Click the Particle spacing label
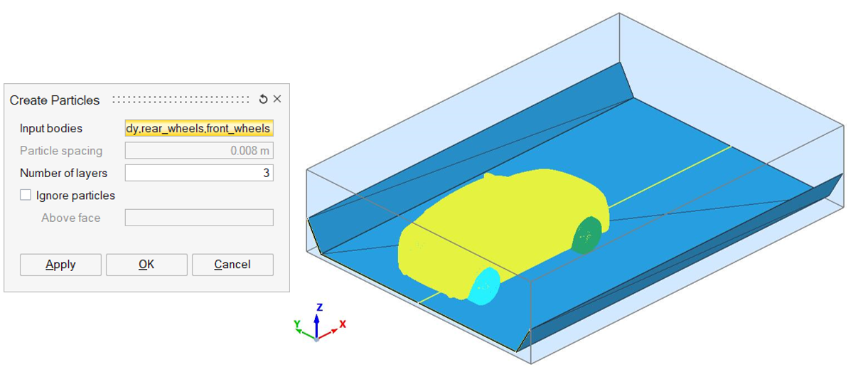Viewport: 868px width, 382px height. (61, 151)
